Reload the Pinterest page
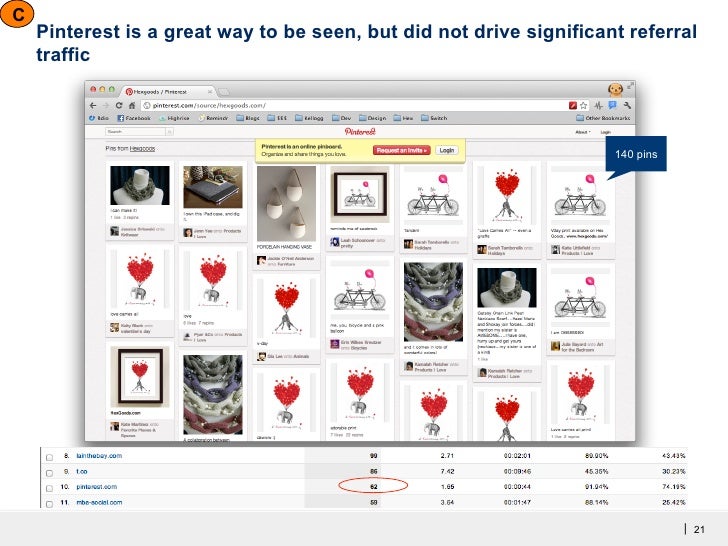 pyautogui.click(x=119, y=106)
